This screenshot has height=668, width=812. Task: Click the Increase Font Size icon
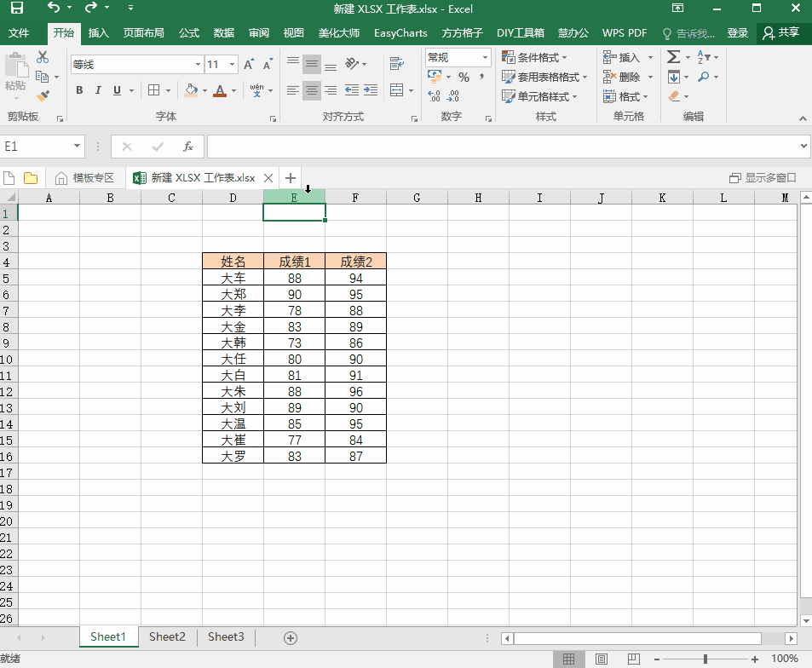pos(249,64)
